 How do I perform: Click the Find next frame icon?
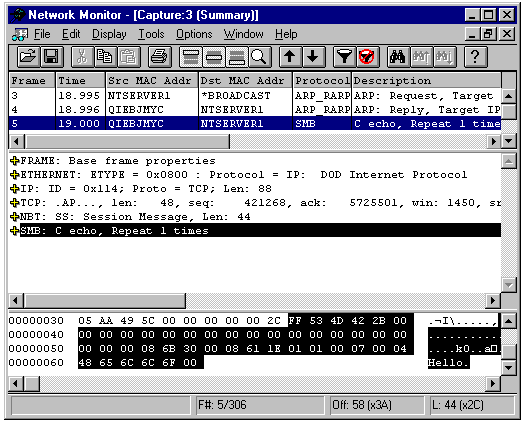pyautogui.click(x=444, y=56)
